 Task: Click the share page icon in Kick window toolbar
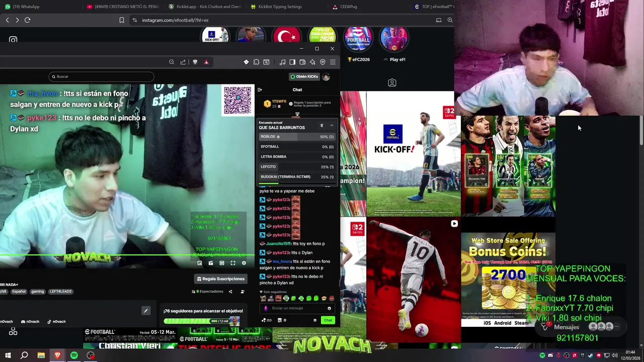point(183,62)
